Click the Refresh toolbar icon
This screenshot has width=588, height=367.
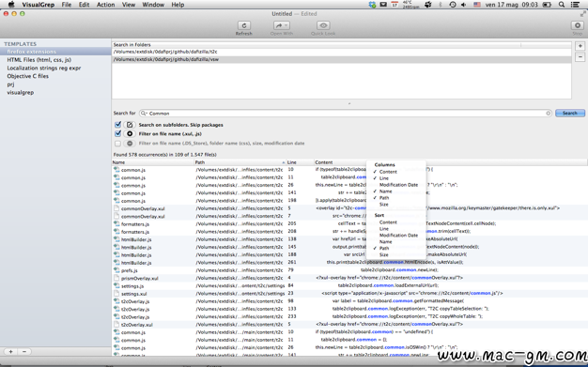tap(244, 25)
